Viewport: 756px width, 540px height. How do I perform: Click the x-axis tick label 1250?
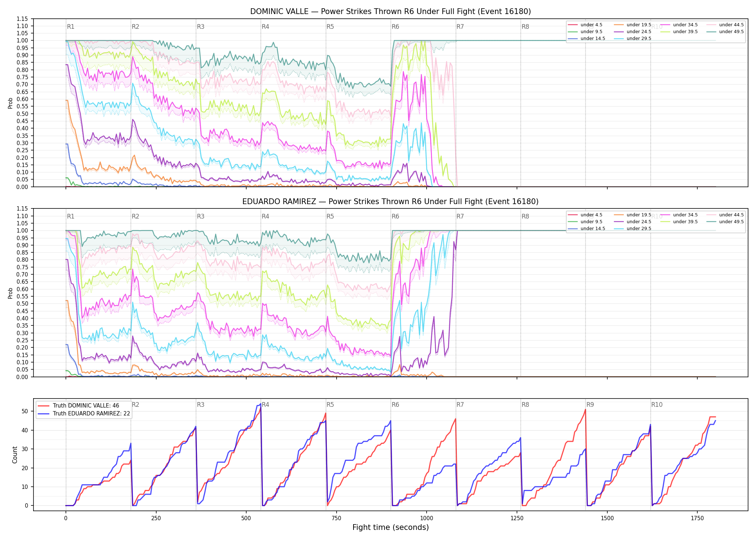[x=517, y=518]
